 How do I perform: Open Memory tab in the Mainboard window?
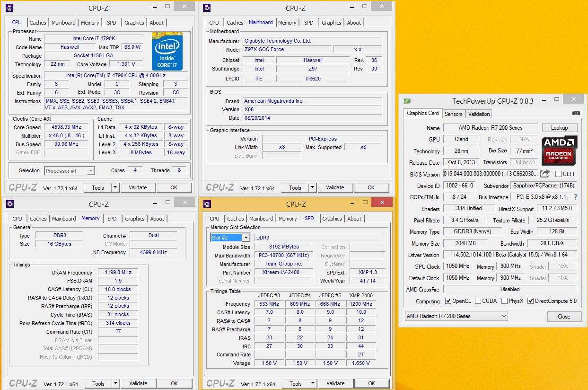(x=287, y=23)
